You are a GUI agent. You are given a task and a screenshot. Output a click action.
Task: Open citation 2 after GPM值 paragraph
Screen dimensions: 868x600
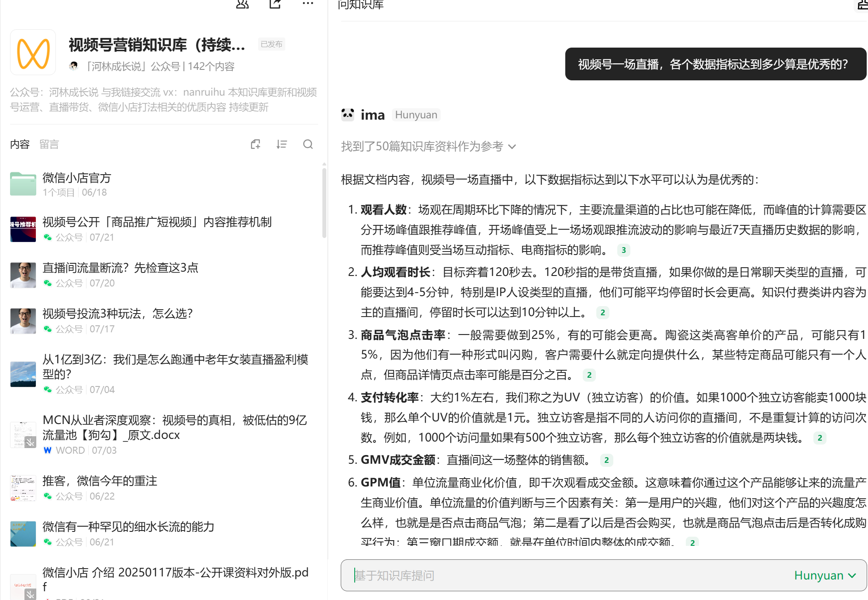(x=692, y=542)
